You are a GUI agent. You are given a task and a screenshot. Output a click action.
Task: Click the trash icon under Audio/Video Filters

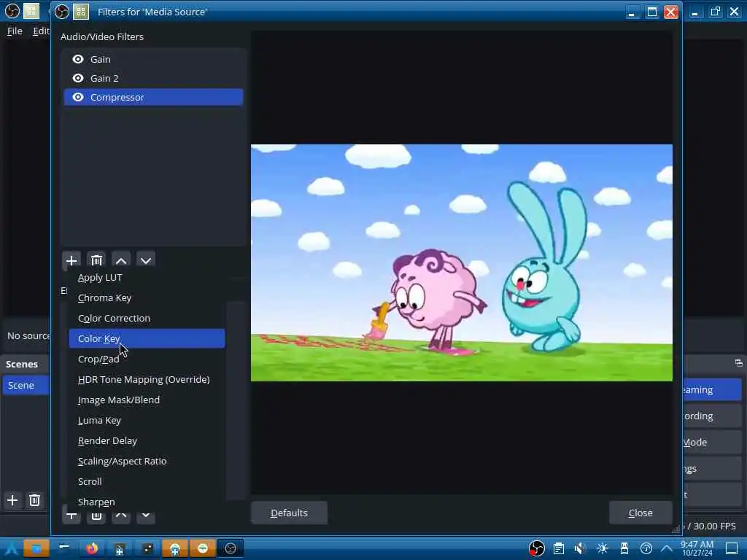[x=96, y=260]
